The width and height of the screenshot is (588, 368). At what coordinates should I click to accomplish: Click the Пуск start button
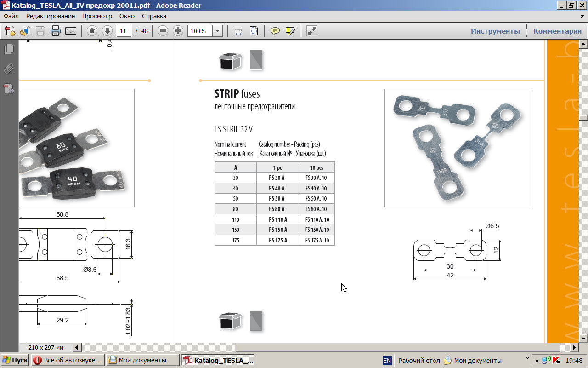tap(15, 360)
